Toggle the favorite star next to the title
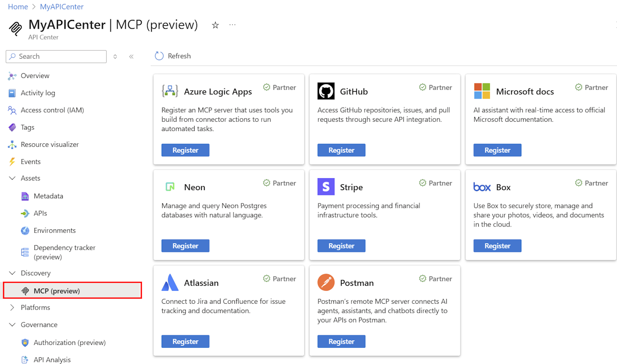Image resolution: width=617 pixels, height=364 pixels. tap(215, 25)
